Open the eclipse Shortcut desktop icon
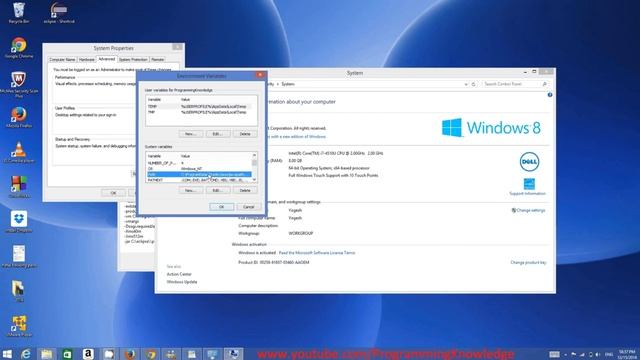 59,12
